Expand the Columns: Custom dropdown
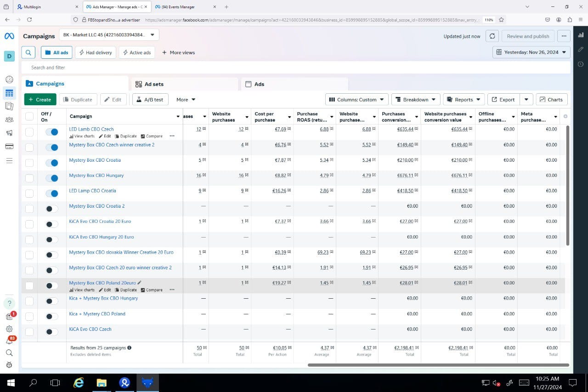Screen dimensions: 588x392 click(356, 99)
